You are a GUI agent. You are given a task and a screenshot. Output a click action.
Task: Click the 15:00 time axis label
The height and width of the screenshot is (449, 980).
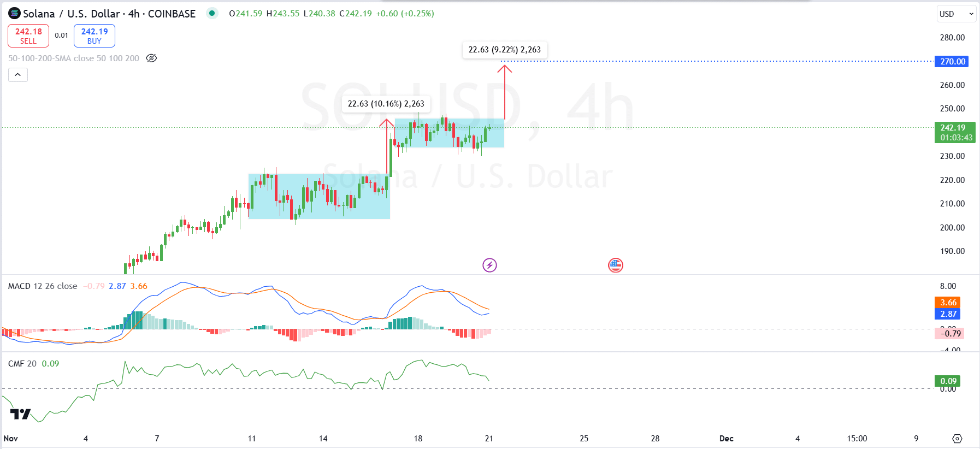(x=857, y=439)
